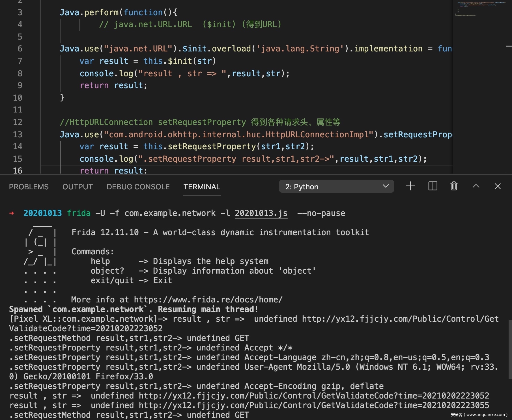Click line number 6 in the gutter
Image resolution: width=512 pixels, height=420 pixels.
pyautogui.click(x=20, y=49)
